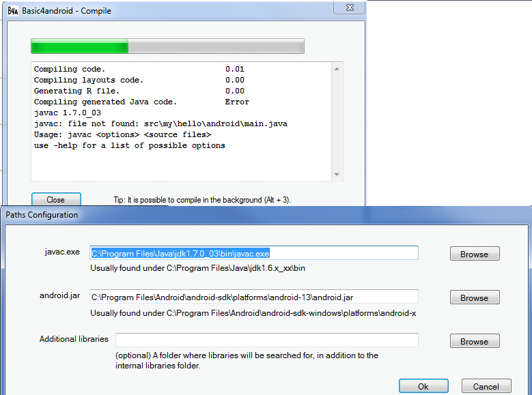Browse for the javac.exe location
Viewport: 532px width, 395px height.
[475, 254]
